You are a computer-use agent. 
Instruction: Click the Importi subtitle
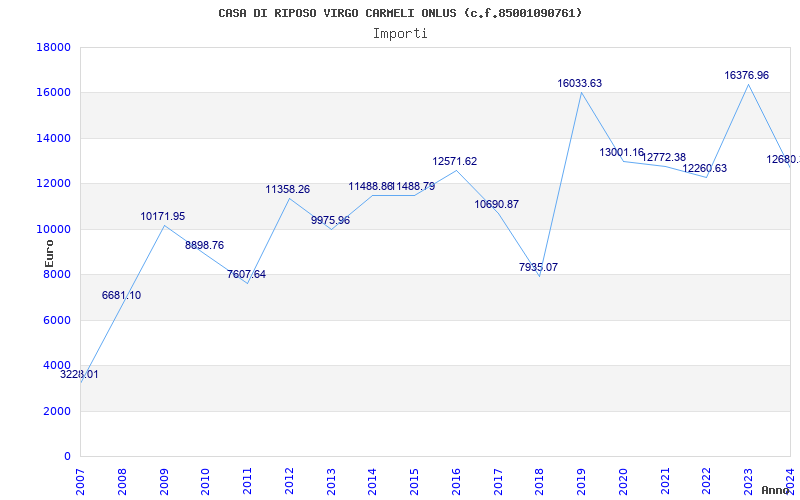[x=400, y=33]
